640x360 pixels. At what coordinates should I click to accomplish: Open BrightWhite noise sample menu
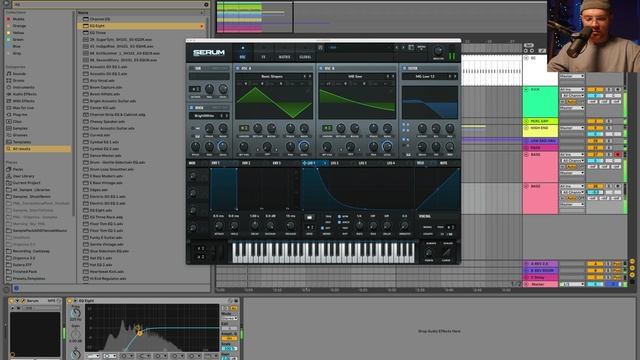coord(204,116)
